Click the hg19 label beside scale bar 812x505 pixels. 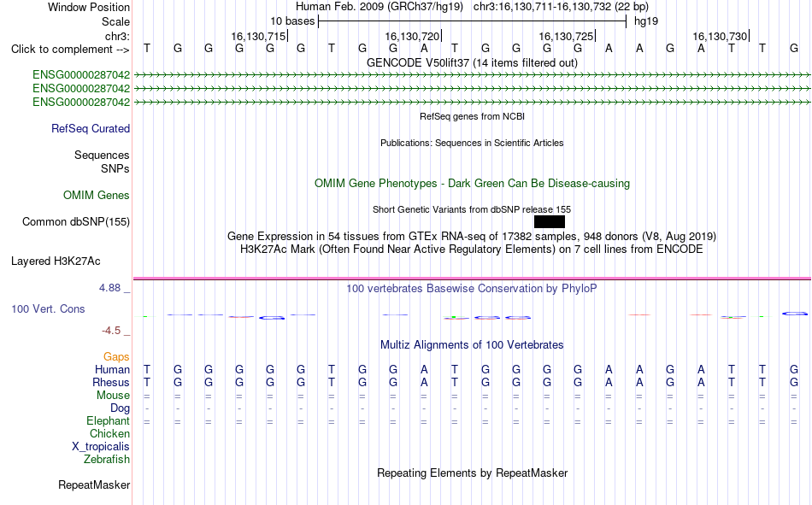(646, 21)
